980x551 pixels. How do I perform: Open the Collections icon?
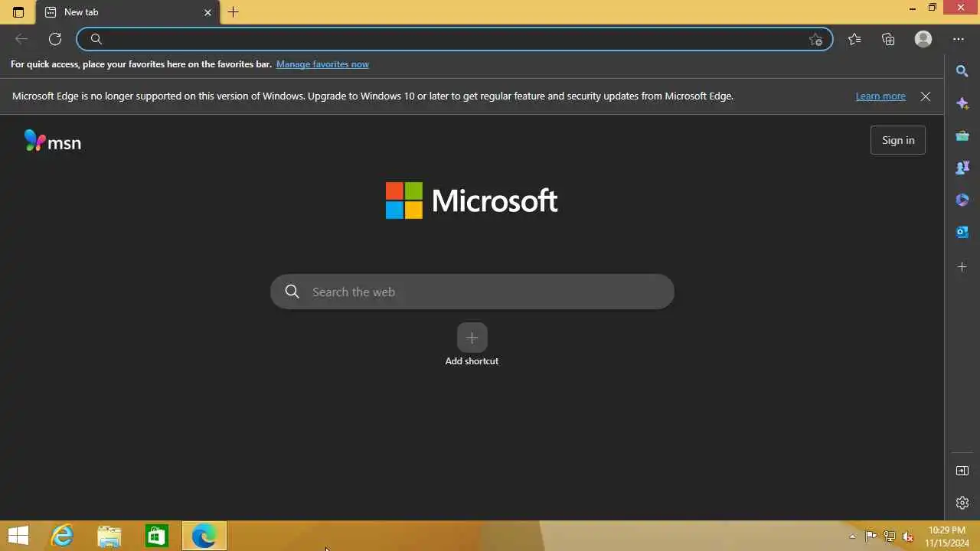888,39
